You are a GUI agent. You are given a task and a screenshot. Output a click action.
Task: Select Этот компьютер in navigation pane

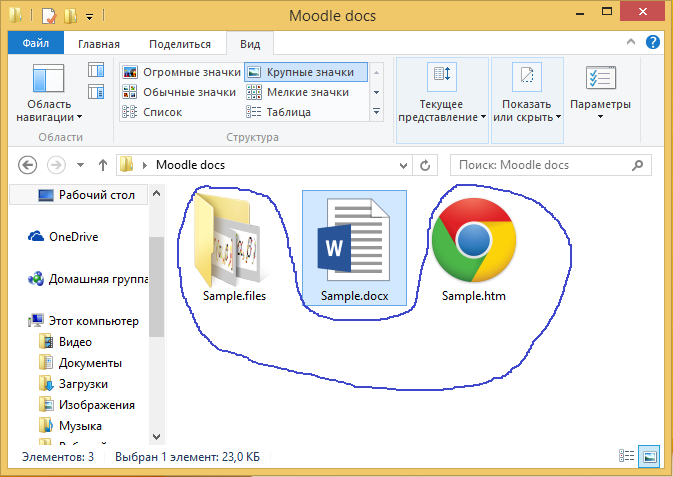[x=84, y=321]
